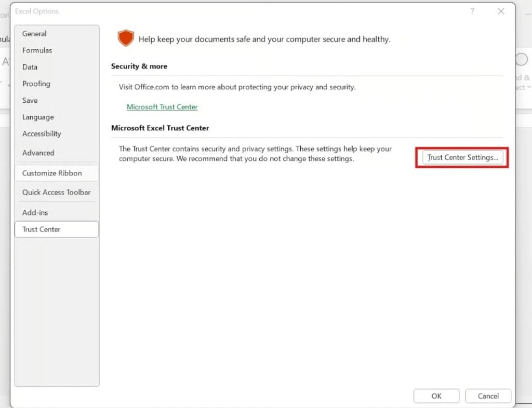
Task: Select the General category
Action: [x=34, y=33]
